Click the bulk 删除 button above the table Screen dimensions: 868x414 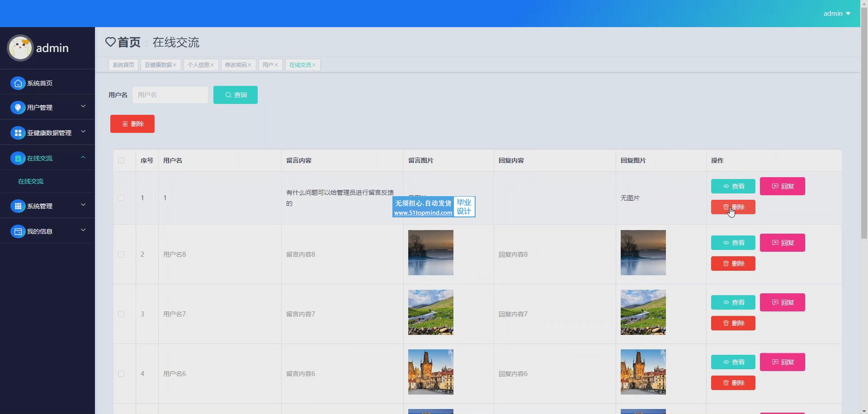tap(132, 124)
